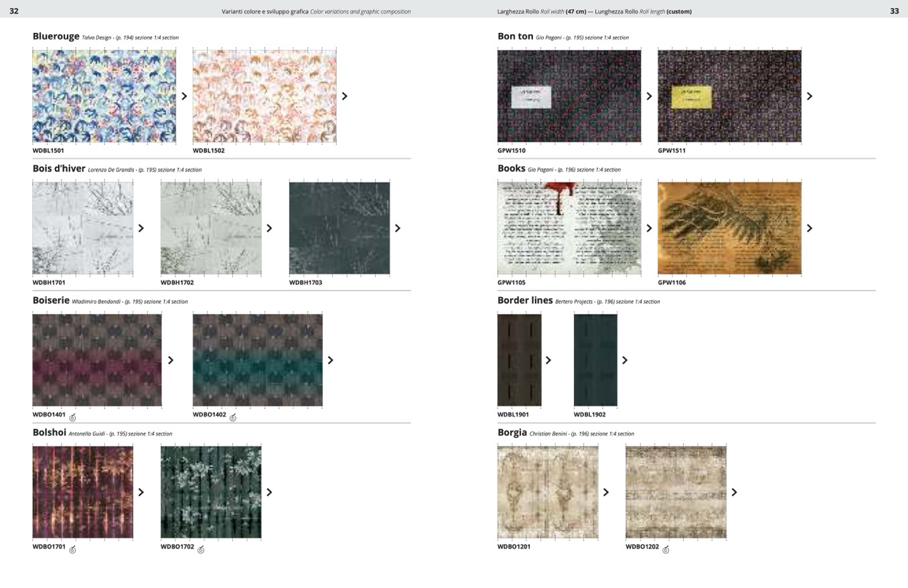The image size is (908, 588).
Task: Open the golden Books GPW1106 thumbnail
Action: point(729,228)
